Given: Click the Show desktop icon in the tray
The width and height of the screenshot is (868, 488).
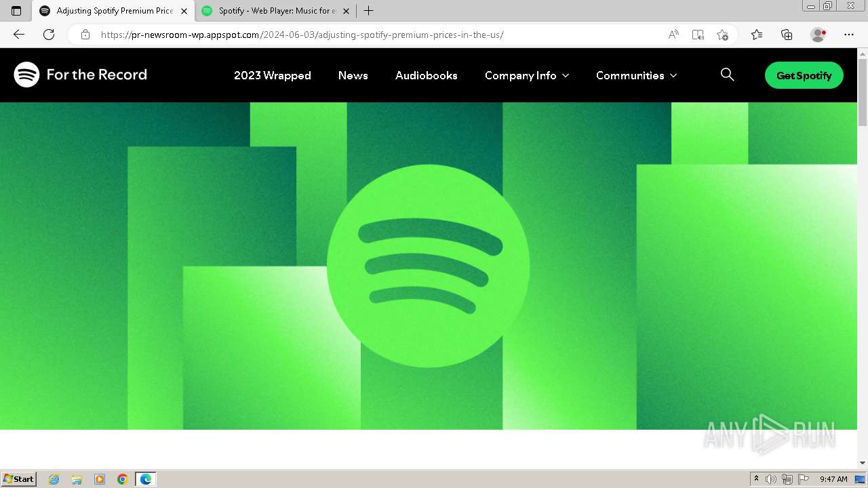Looking at the screenshot, I should tap(860, 479).
